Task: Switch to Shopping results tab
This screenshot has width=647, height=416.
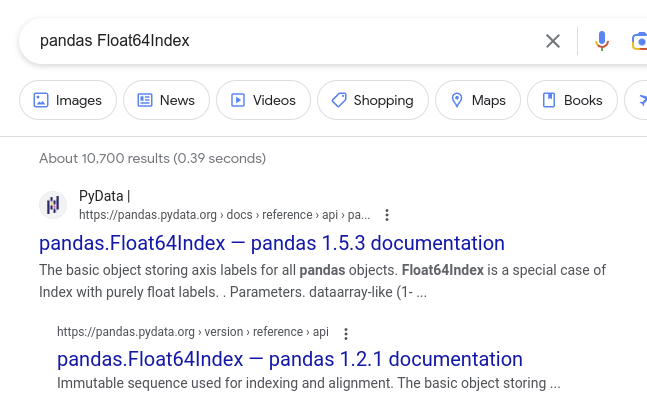Action: point(373,100)
